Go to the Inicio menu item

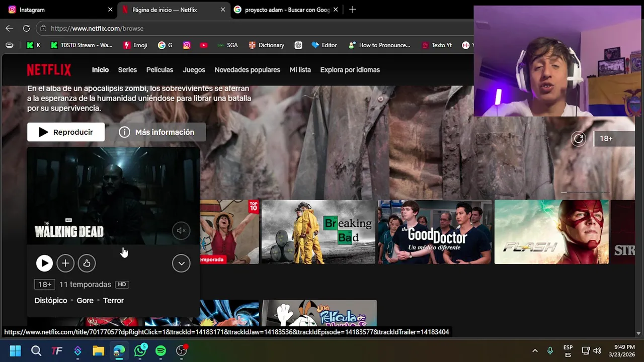pos(100,70)
